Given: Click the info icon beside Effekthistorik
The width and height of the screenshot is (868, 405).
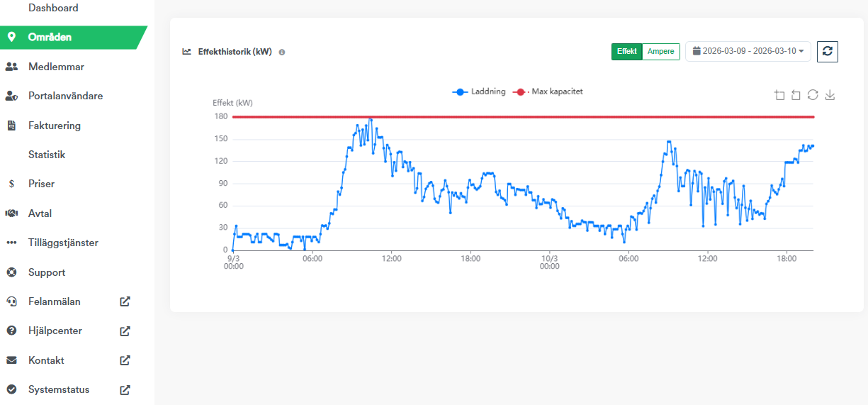Looking at the screenshot, I should click(x=282, y=52).
